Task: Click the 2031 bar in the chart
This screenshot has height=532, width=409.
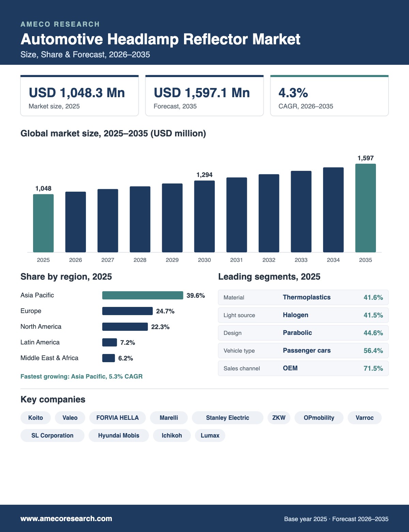Action: (x=237, y=215)
